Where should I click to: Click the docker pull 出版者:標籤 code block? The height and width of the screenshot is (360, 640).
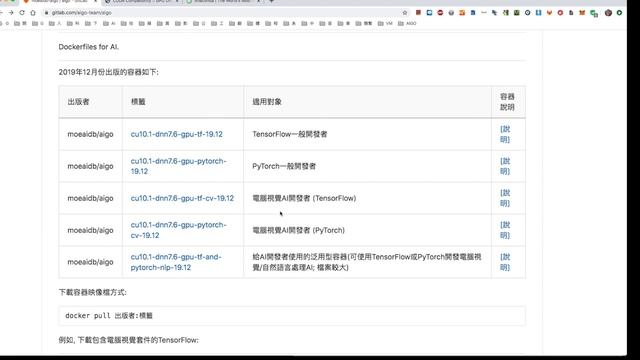292,316
